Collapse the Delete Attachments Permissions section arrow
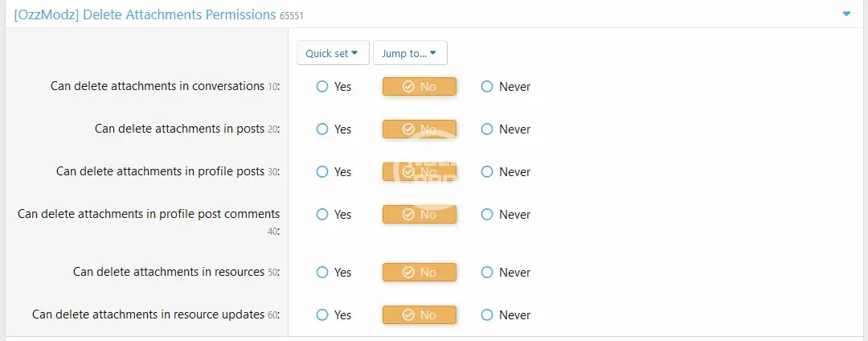Image resolution: width=868 pixels, height=341 pixels. 846,14
